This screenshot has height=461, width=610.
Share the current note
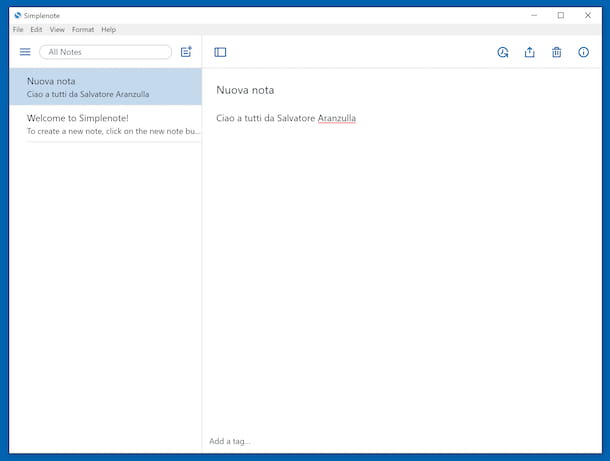tap(530, 52)
